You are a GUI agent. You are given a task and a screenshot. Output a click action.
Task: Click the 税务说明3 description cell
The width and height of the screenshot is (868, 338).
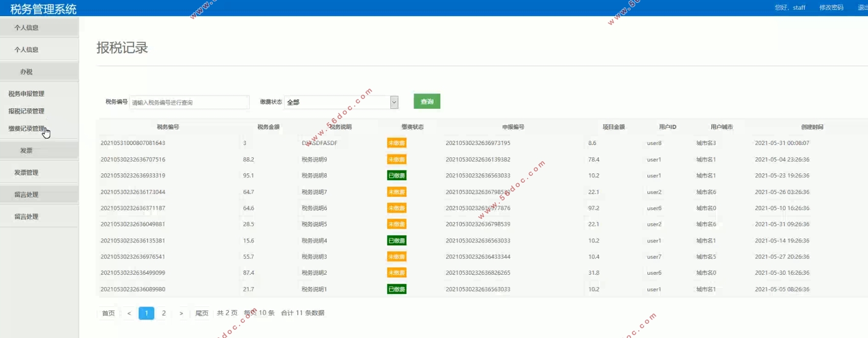pyautogui.click(x=314, y=257)
